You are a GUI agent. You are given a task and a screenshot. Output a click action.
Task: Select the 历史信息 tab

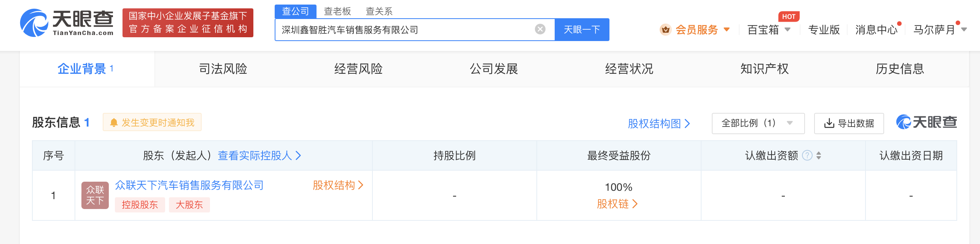click(900, 69)
